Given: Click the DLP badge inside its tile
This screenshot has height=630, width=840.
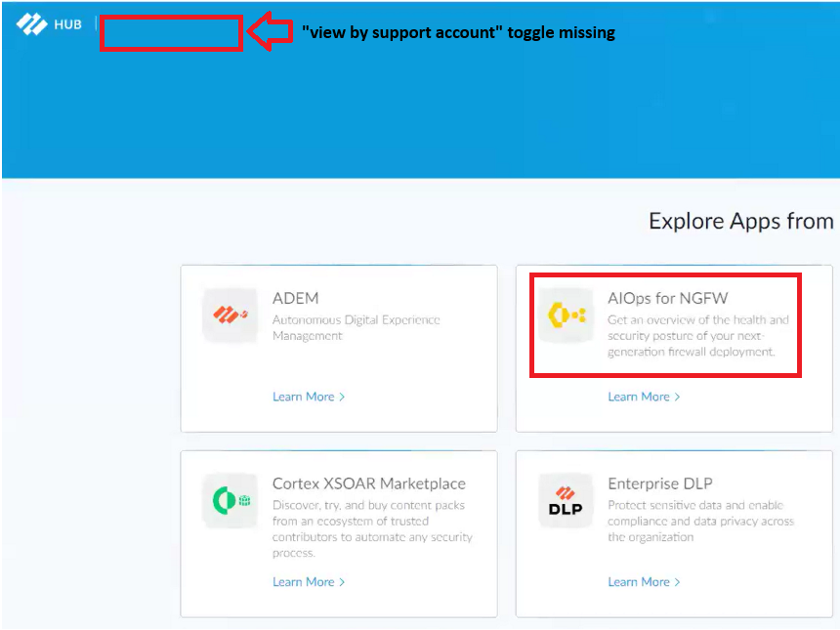Looking at the screenshot, I should (565, 501).
